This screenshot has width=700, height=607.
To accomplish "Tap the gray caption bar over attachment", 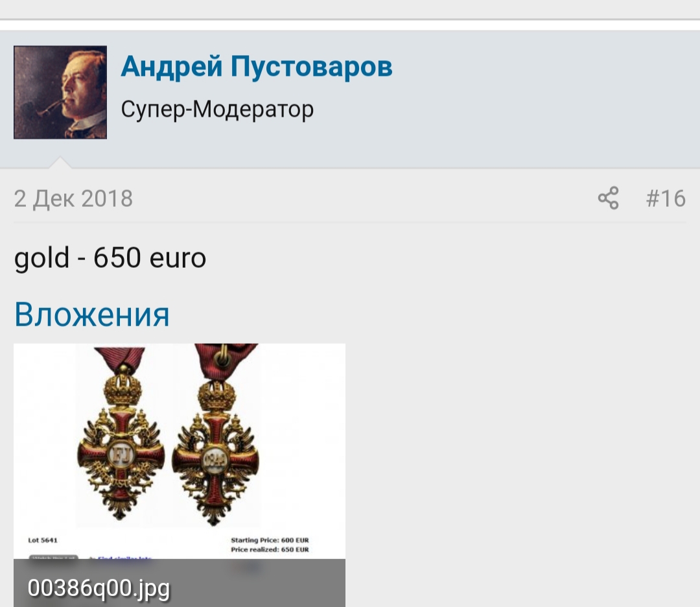I will (x=180, y=583).
